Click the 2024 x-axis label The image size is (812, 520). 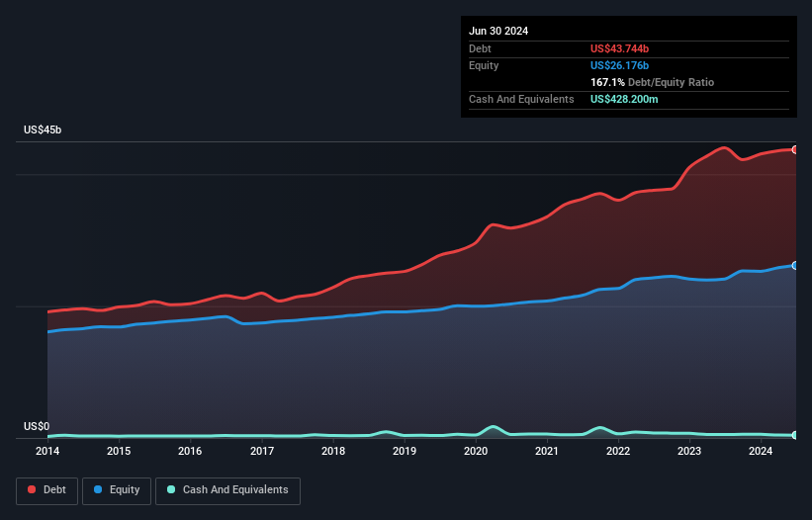tap(761, 451)
